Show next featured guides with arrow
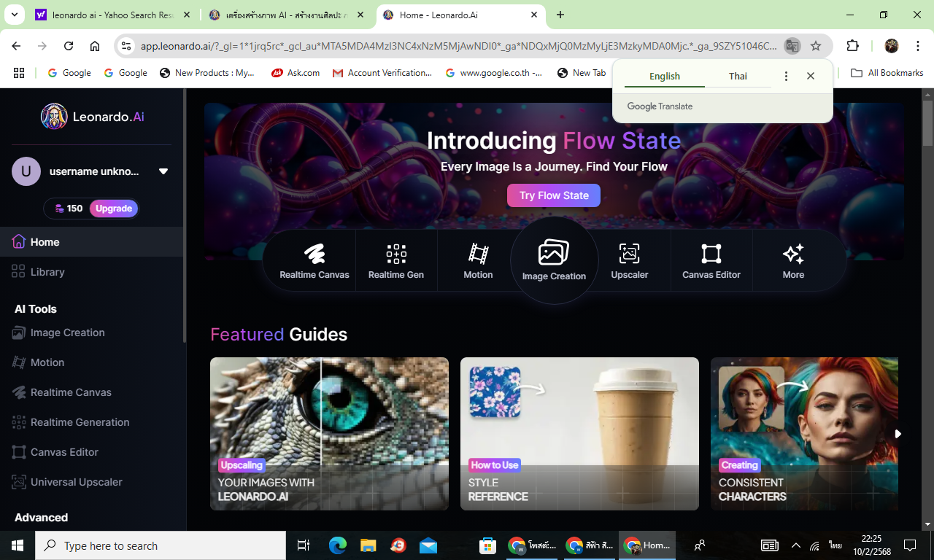Viewport: 934px width, 560px height. click(898, 434)
